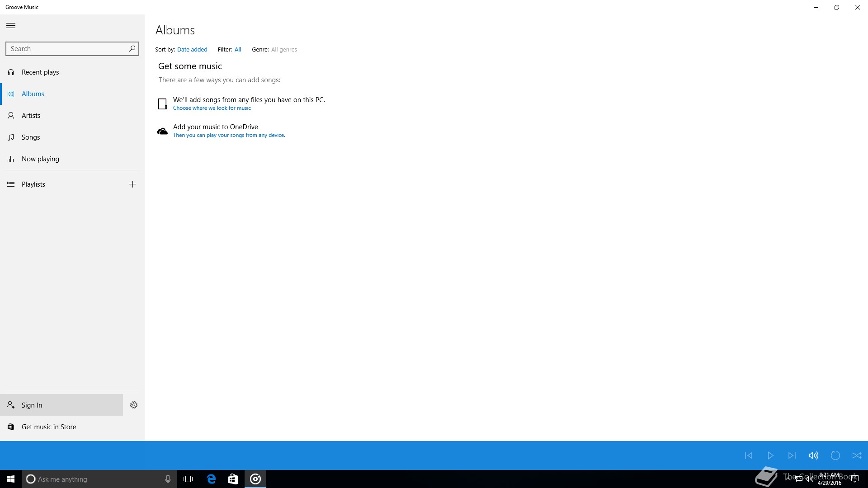868x488 pixels.
Task: Click in the Search input field
Action: click(72, 49)
